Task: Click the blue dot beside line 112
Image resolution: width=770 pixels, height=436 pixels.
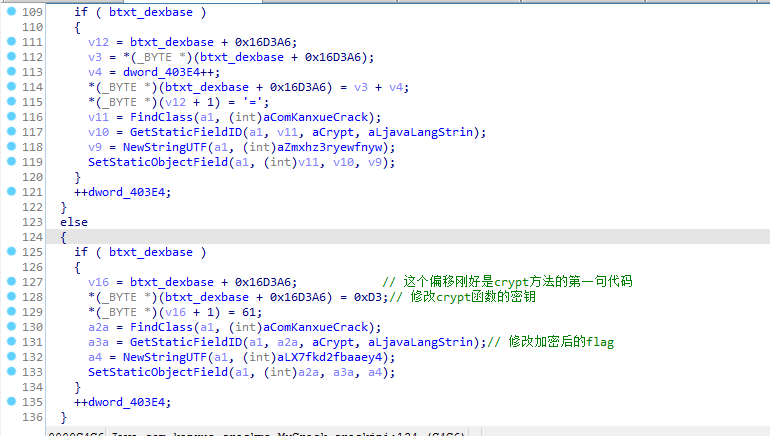Action: point(11,56)
